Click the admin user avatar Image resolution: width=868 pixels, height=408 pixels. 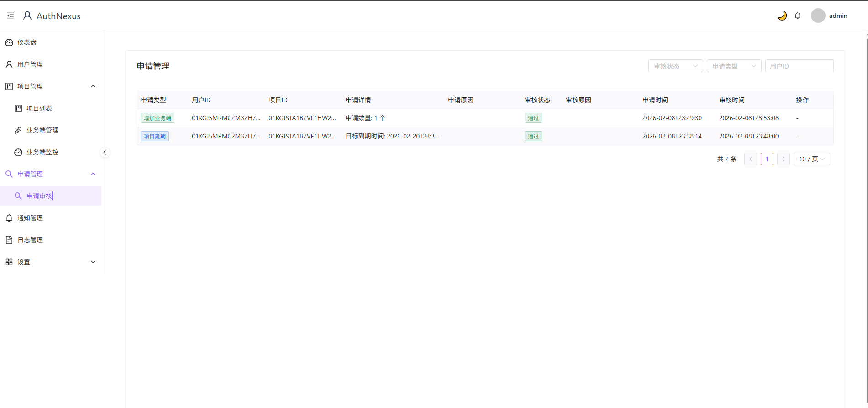818,16
